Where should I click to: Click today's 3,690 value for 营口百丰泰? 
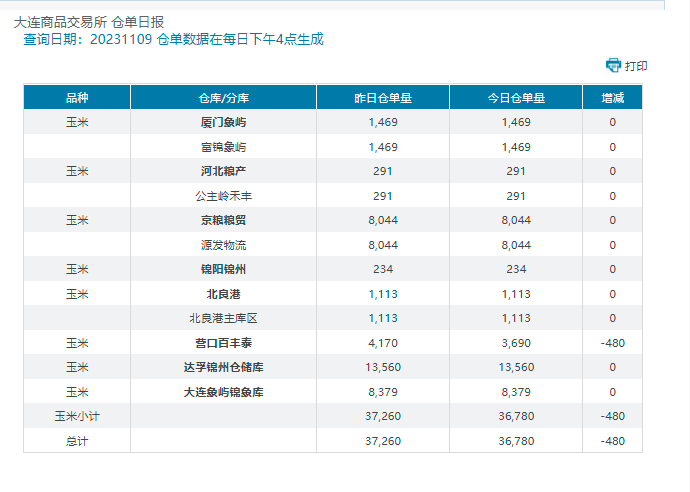click(x=516, y=343)
